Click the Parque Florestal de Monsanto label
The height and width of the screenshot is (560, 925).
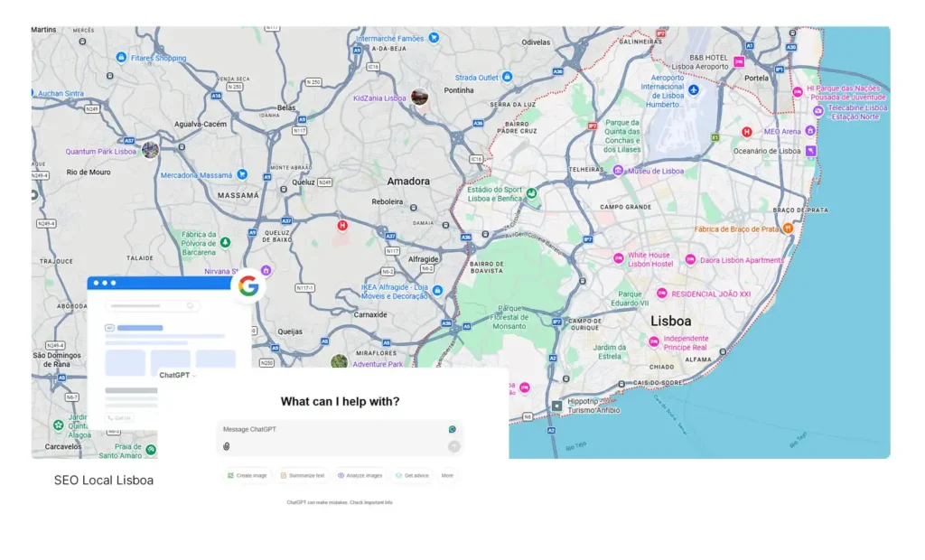coord(509,317)
